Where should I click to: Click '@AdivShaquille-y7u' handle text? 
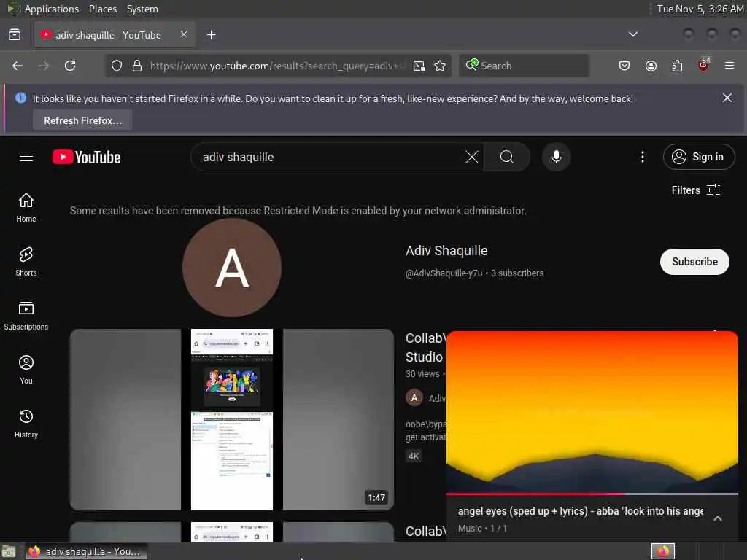(x=444, y=273)
